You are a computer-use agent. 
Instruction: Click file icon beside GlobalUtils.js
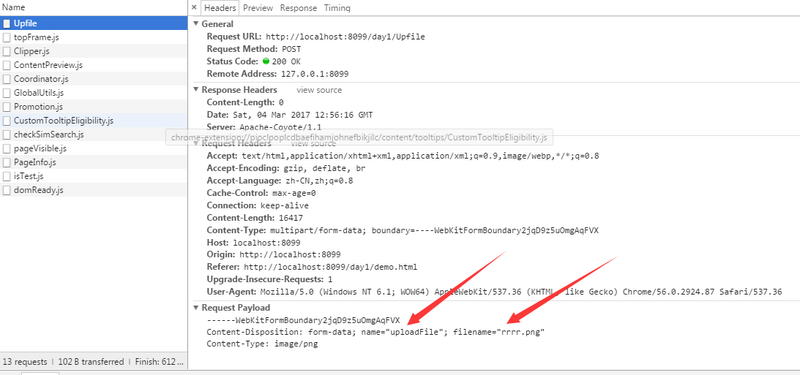[7, 93]
